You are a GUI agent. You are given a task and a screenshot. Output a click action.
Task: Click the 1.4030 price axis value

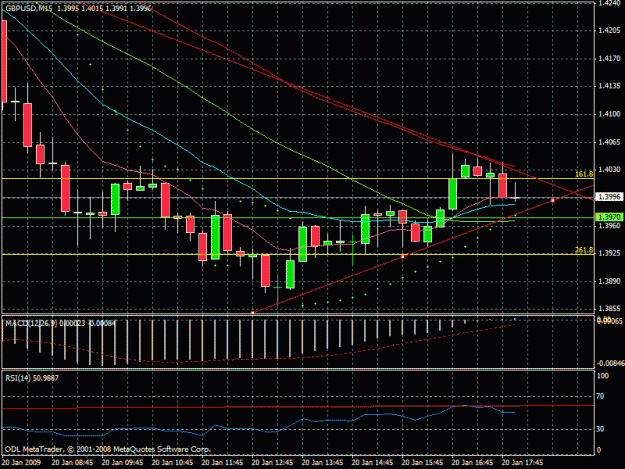point(610,169)
